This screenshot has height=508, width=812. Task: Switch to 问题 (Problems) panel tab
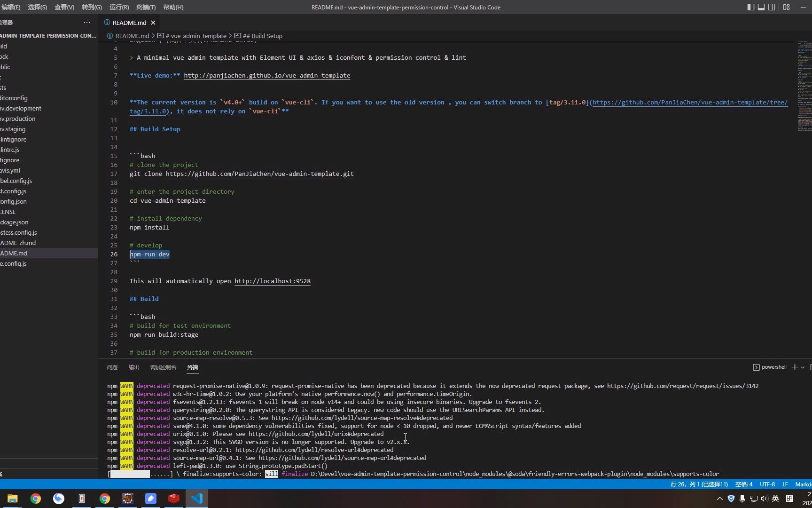click(x=112, y=367)
